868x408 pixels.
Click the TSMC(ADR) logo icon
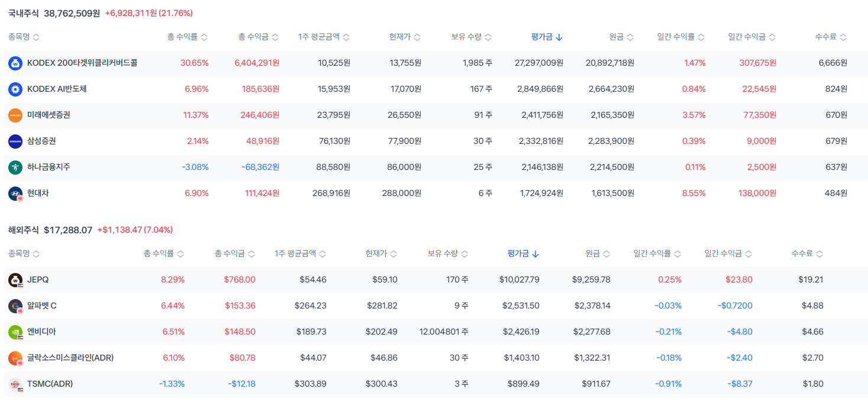[15, 384]
